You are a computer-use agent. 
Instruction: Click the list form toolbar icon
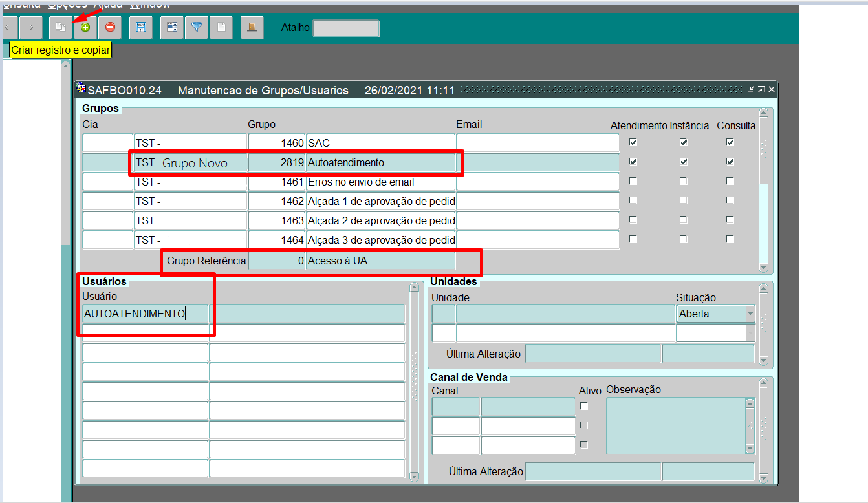[172, 27]
